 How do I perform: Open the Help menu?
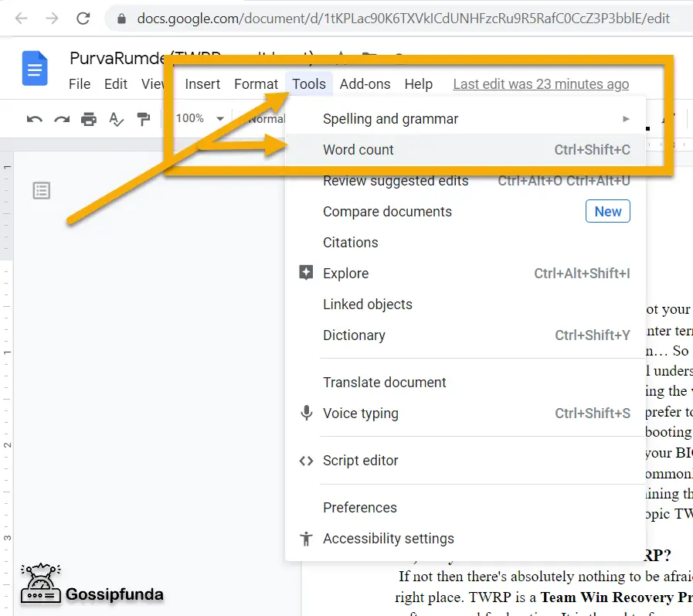(x=419, y=84)
